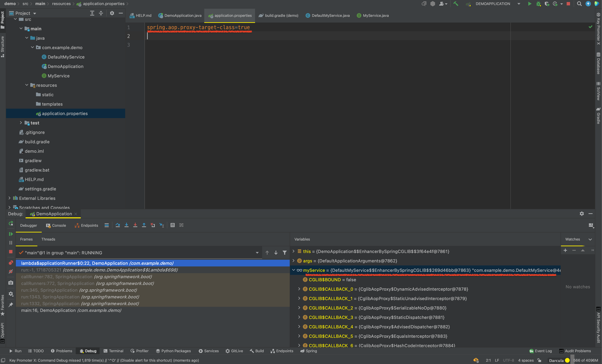This screenshot has width=602, height=364.
Task: Expand CGLIB$CALLBACK_0 variable node
Action: pyautogui.click(x=299, y=289)
